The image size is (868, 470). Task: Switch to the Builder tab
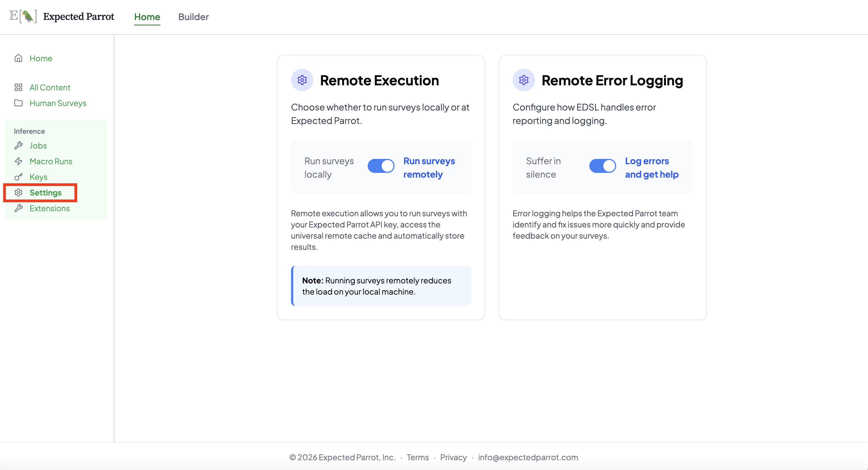[x=193, y=17]
